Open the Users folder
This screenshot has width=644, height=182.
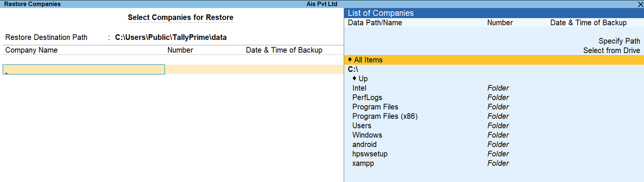pos(361,126)
